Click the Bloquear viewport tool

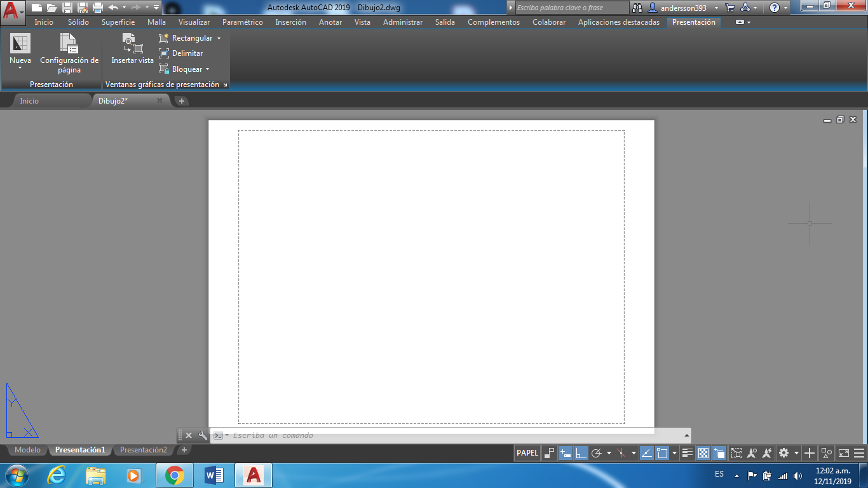(186, 69)
